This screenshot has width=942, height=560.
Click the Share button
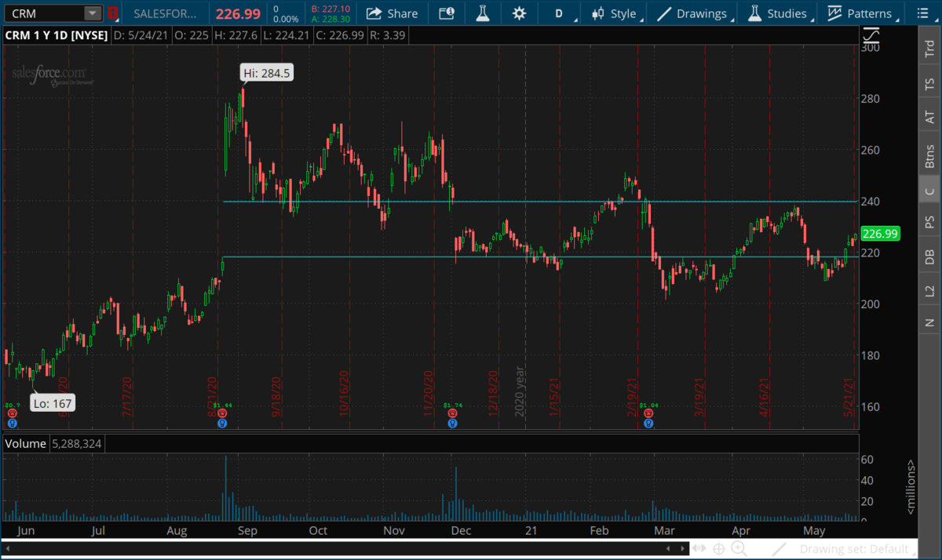[x=392, y=13]
